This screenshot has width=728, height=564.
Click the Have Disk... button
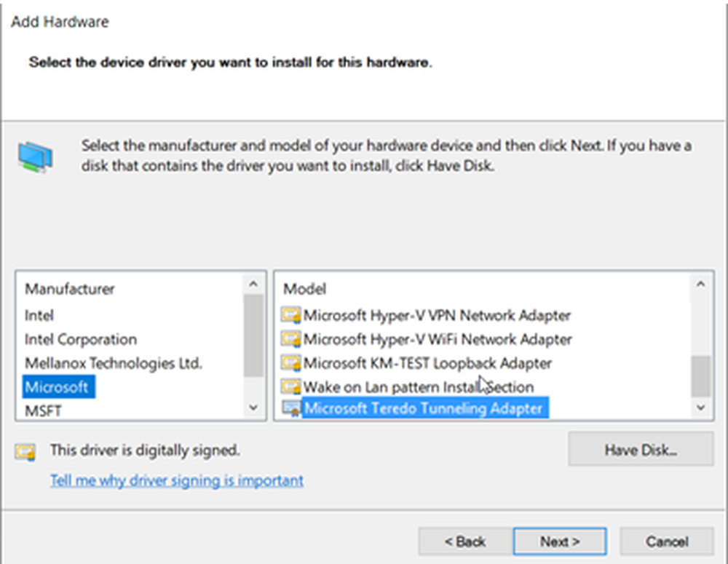[x=640, y=450]
